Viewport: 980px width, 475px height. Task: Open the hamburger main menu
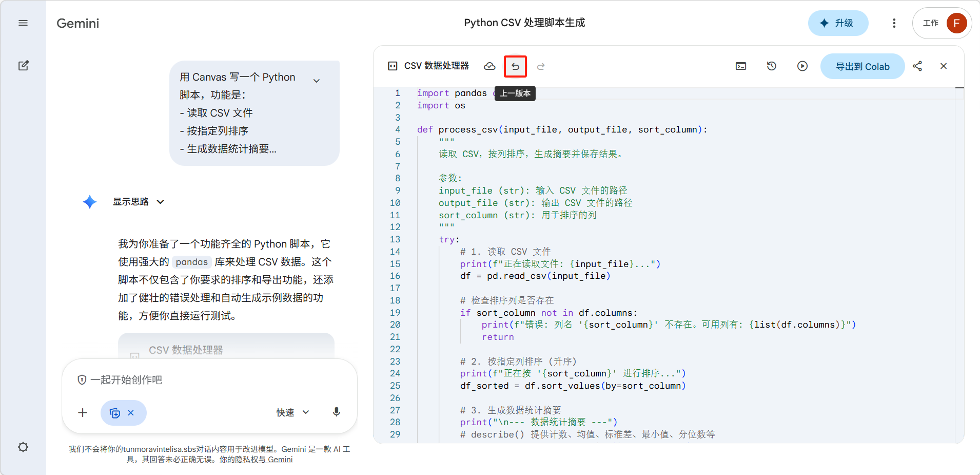click(x=23, y=23)
